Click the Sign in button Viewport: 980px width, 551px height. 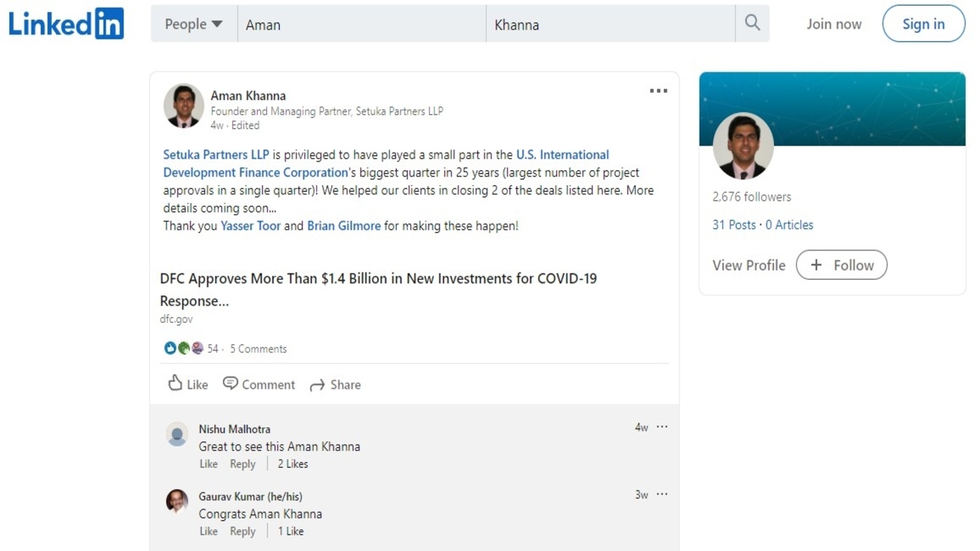coord(923,24)
